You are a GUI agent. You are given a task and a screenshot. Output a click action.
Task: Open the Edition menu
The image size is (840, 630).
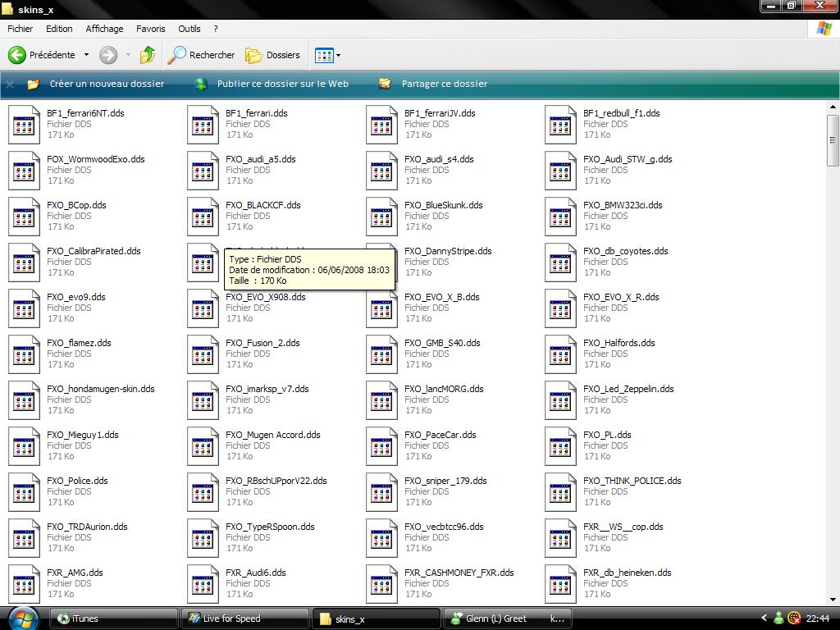pyautogui.click(x=59, y=29)
